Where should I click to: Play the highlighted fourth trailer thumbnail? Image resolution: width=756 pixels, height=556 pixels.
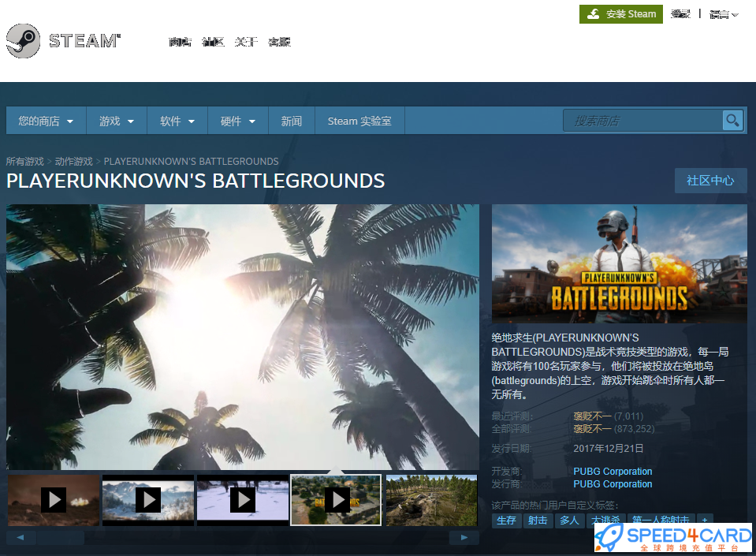(336, 500)
